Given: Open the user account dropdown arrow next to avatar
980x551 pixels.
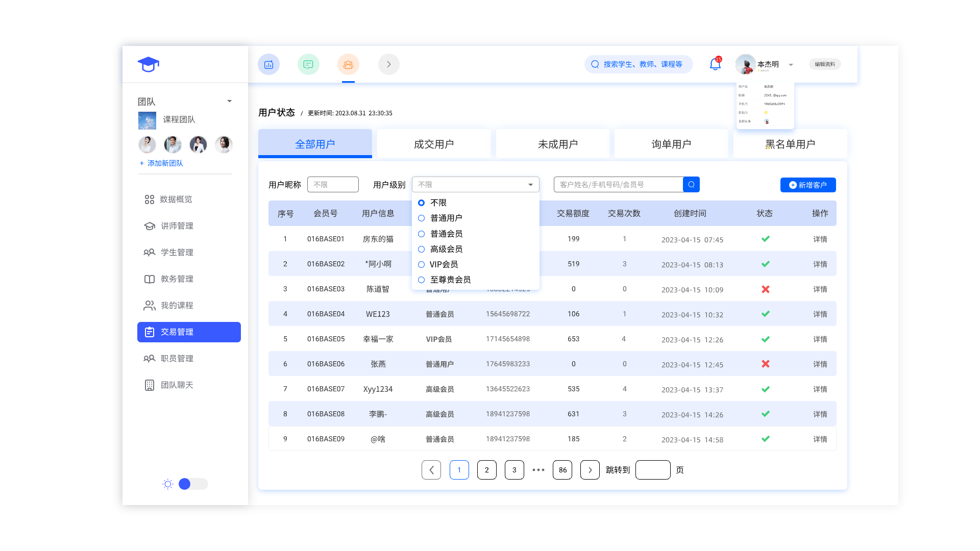Looking at the screenshot, I should tap(791, 65).
